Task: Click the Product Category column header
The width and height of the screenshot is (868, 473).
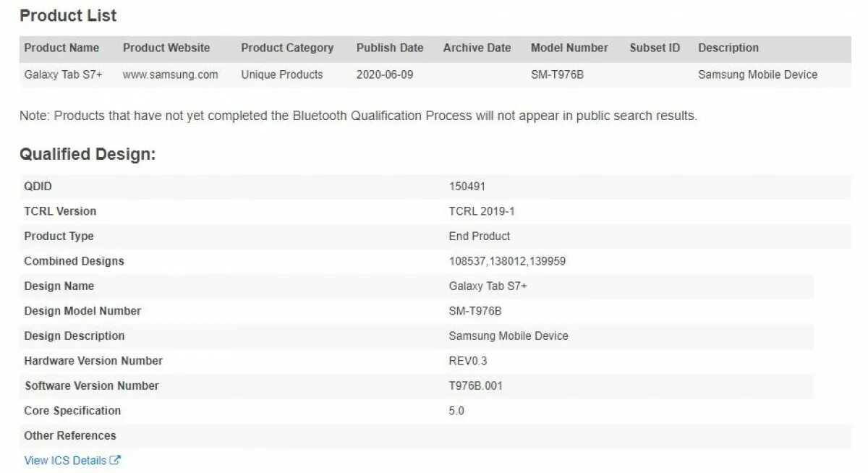Action: (x=287, y=48)
